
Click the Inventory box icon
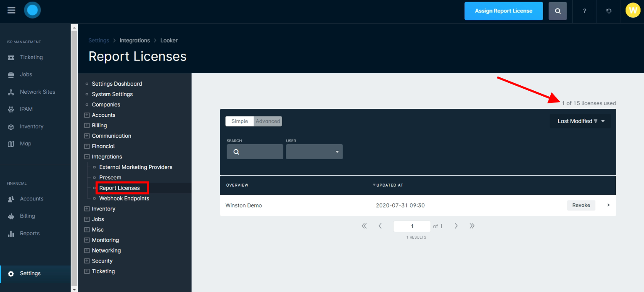(x=11, y=126)
